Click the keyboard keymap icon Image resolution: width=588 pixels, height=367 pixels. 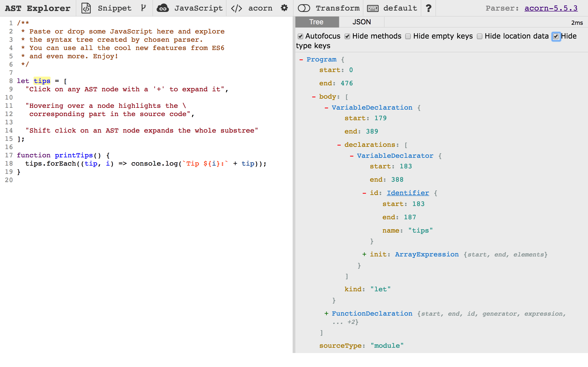tap(373, 8)
